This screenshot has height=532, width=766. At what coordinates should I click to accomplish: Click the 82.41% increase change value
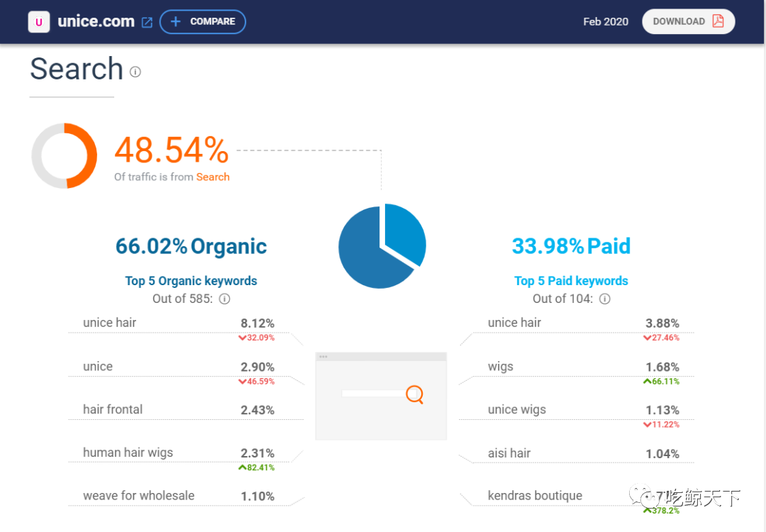(257, 467)
